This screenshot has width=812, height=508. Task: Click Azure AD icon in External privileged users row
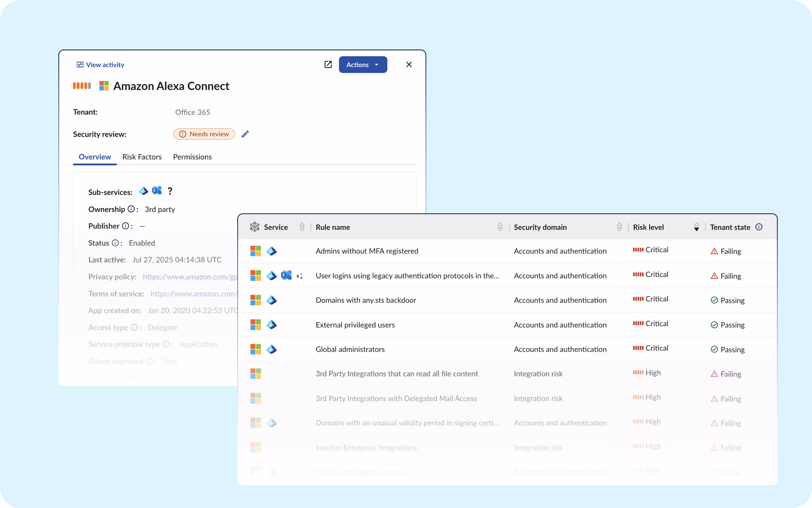[272, 324]
